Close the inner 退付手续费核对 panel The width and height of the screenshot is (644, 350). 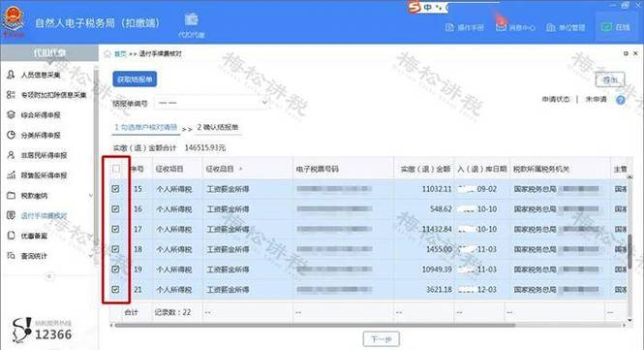[x=635, y=53]
